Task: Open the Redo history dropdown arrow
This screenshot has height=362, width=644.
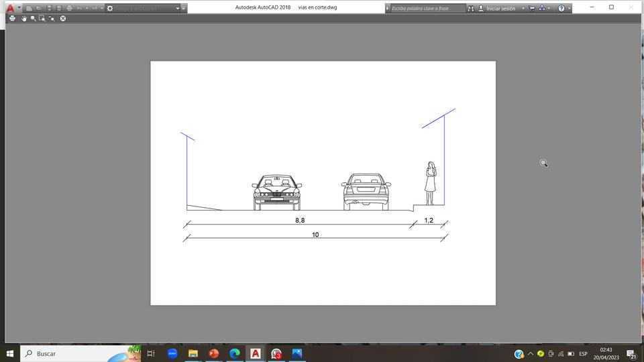Action: coord(102,8)
